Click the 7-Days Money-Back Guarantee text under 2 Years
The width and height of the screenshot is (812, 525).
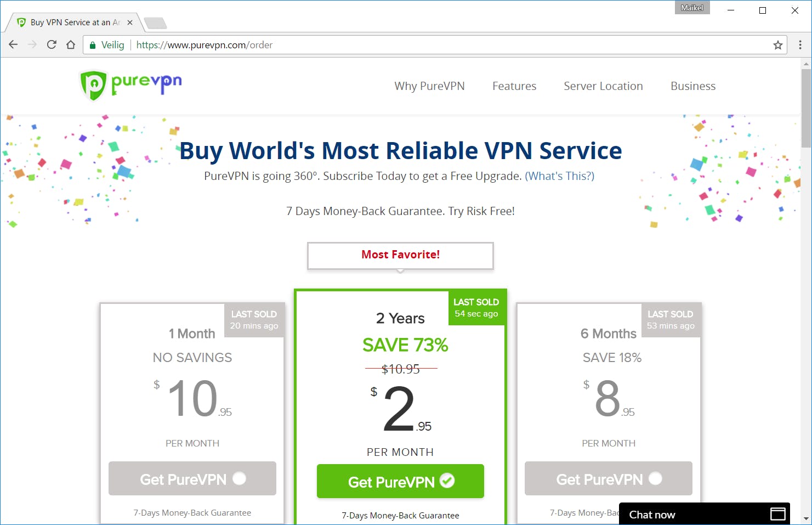[x=400, y=516]
